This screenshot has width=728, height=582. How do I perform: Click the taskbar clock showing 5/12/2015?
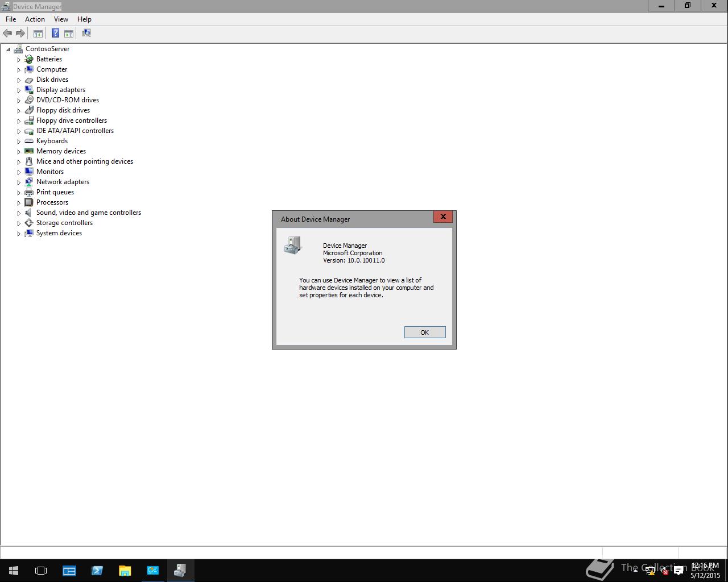tap(705, 571)
